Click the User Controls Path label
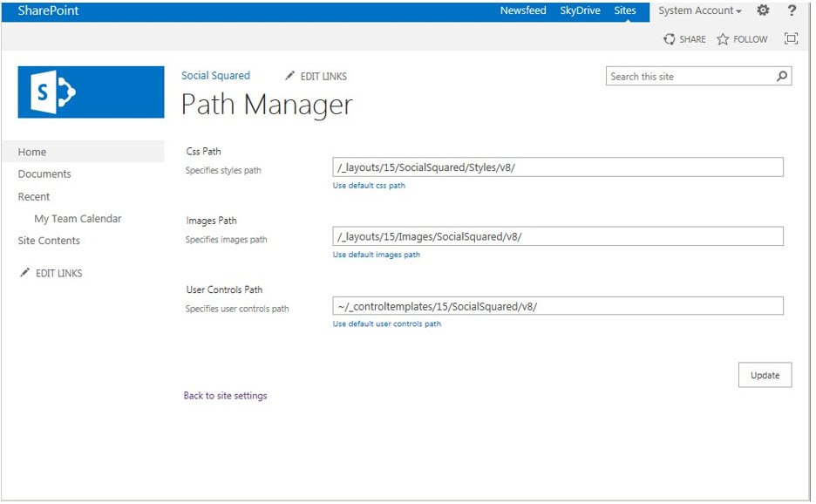This screenshot has height=504, width=816. [x=224, y=289]
